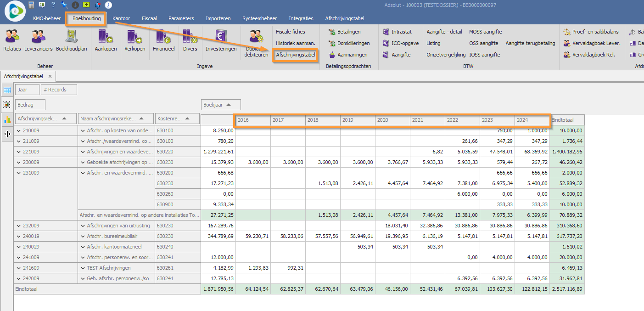
Task: Open the Relaties icon in ribbon
Action: (x=12, y=37)
